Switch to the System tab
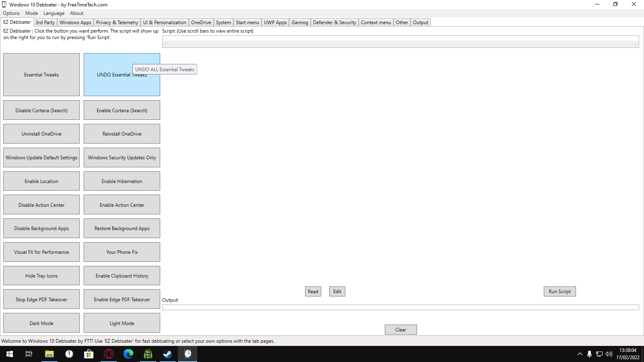 (223, 23)
